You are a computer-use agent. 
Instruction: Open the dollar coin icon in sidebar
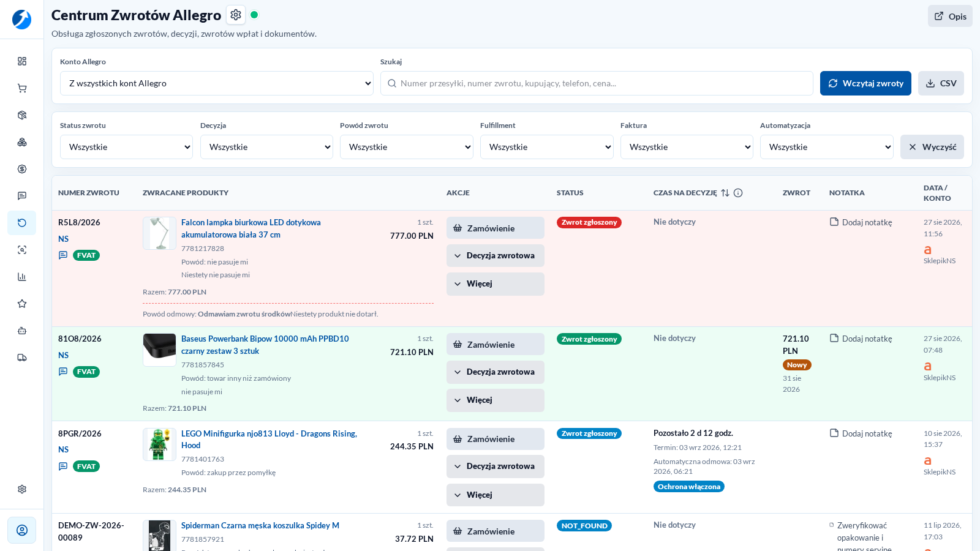(22, 169)
